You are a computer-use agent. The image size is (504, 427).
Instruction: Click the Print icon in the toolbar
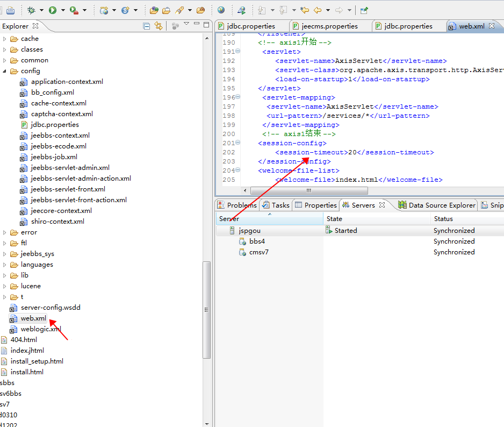point(10,10)
